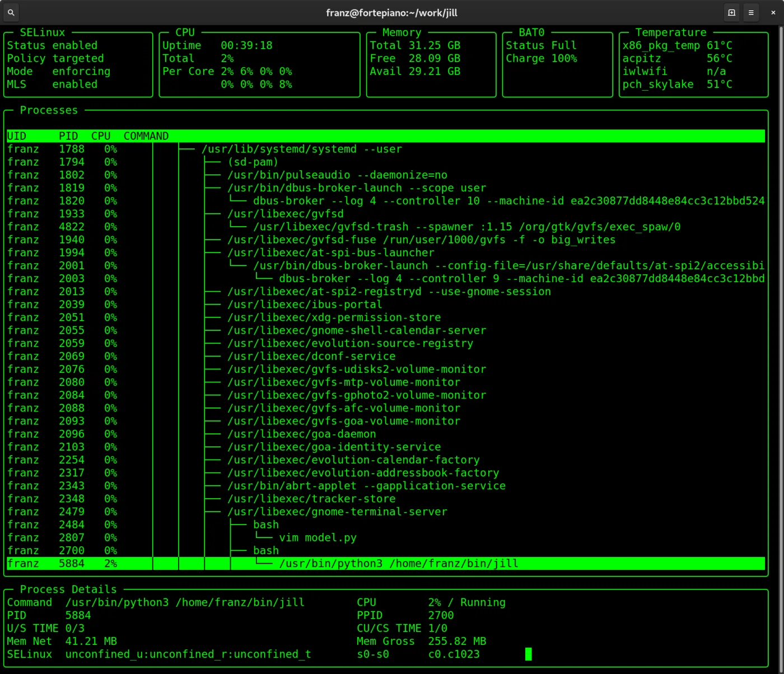Select the dconf-service process row

[x=386, y=356]
